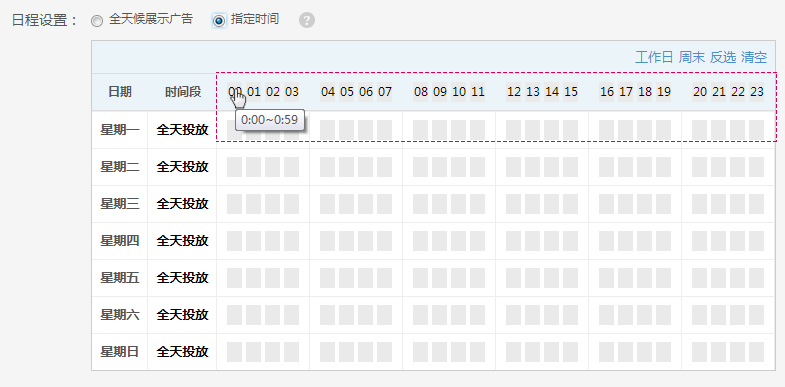785x387 pixels.
Task: Click the gray question mark help icon
Action: (307, 21)
